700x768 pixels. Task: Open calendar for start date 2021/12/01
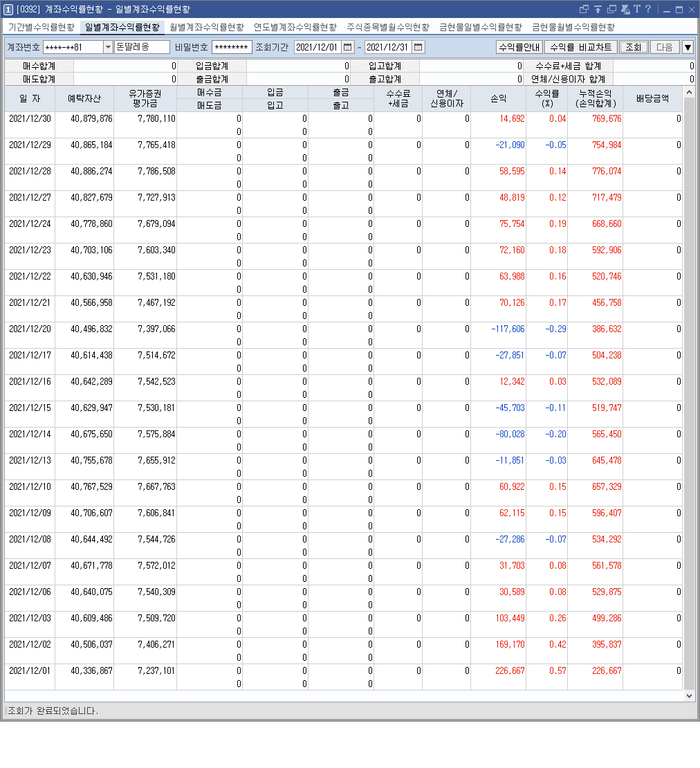pos(347,47)
